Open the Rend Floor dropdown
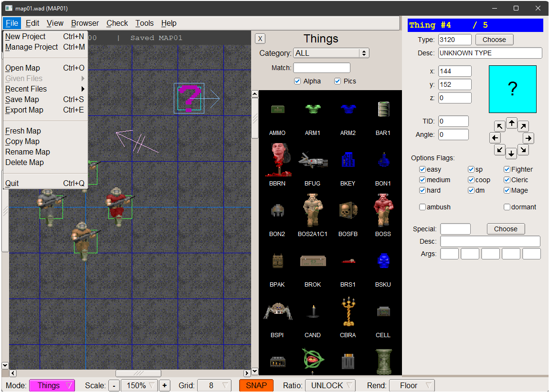This screenshot has width=549, height=392. tap(412, 385)
